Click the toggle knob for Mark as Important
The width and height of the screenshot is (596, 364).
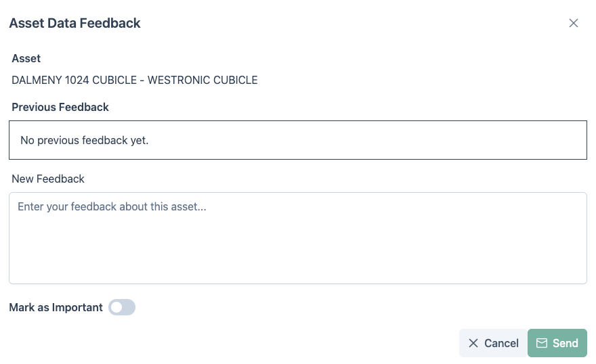(x=116, y=308)
